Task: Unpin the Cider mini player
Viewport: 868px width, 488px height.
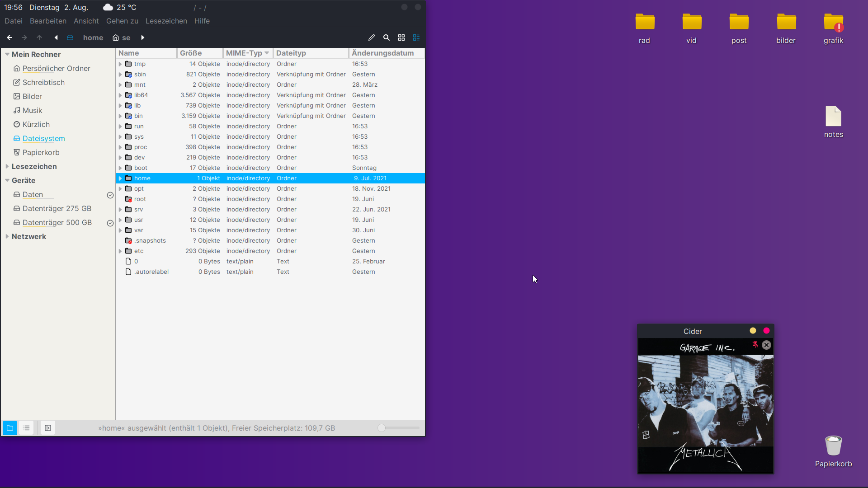Action: click(755, 345)
